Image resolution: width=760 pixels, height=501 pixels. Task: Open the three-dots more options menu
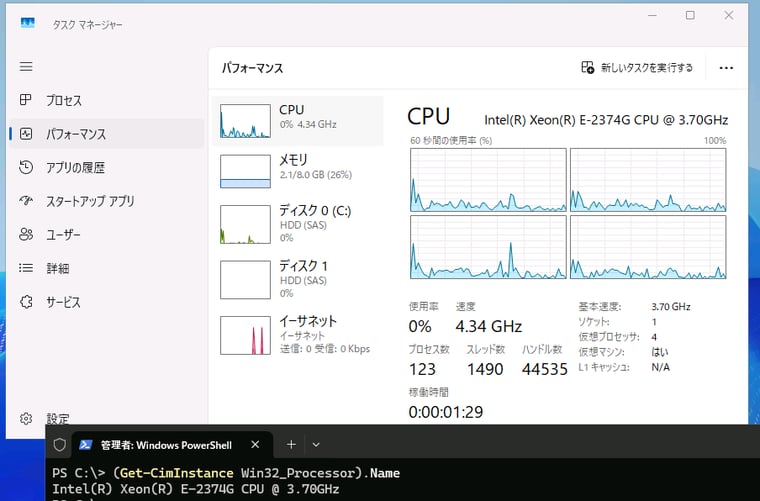726,68
